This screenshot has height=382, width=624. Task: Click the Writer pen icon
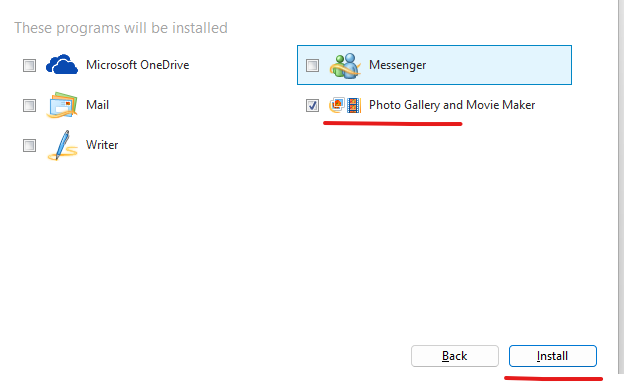62,145
